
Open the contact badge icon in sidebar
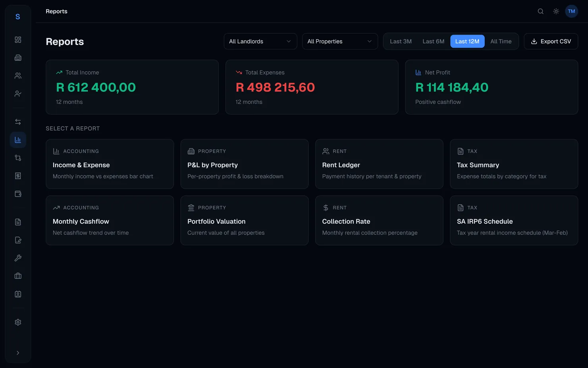tap(18, 294)
